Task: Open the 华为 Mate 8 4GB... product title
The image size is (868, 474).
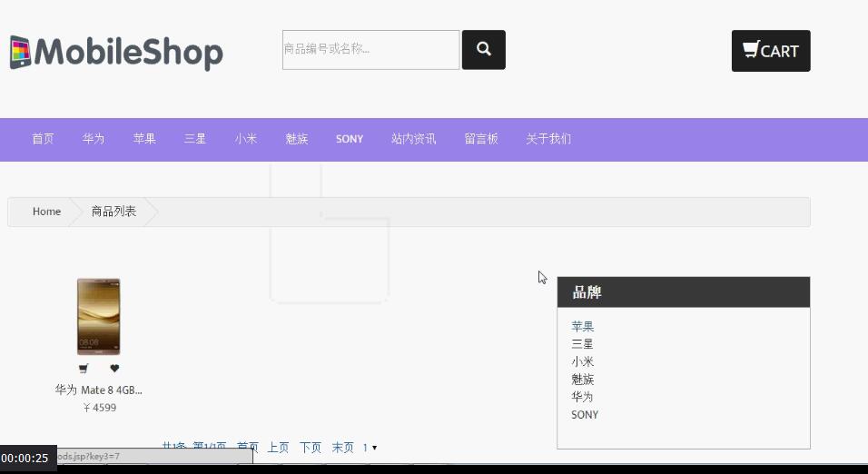Action: pyautogui.click(x=99, y=390)
